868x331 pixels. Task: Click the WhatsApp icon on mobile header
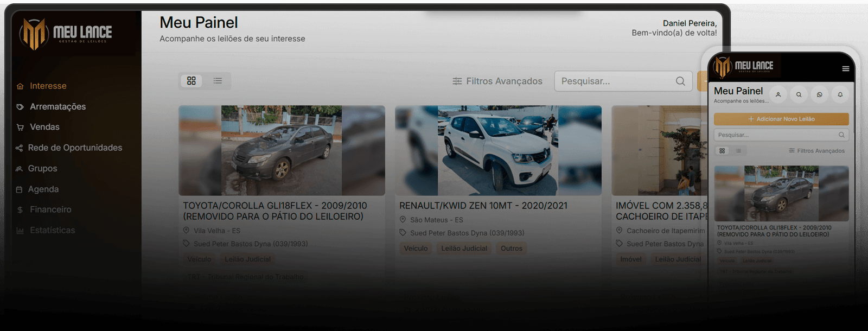click(819, 94)
